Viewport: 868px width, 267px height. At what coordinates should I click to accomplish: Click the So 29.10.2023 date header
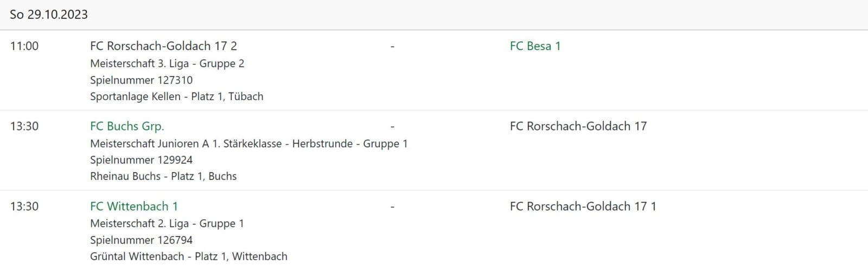coord(49,15)
